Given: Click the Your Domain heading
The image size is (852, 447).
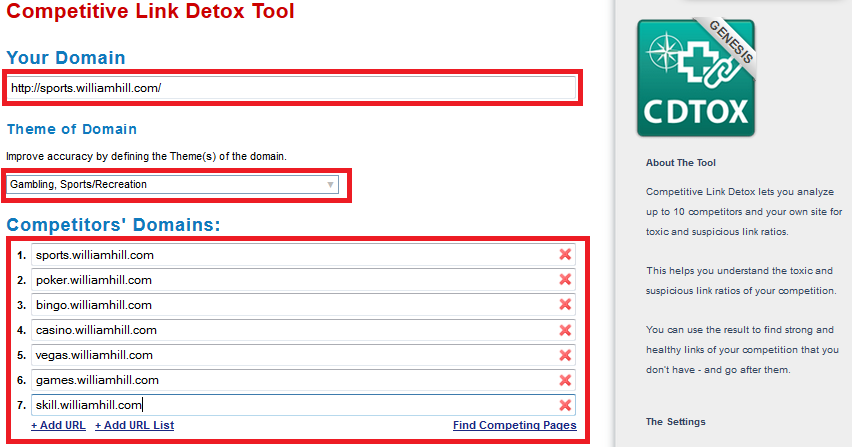Looking at the screenshot, I should (66, 58).
